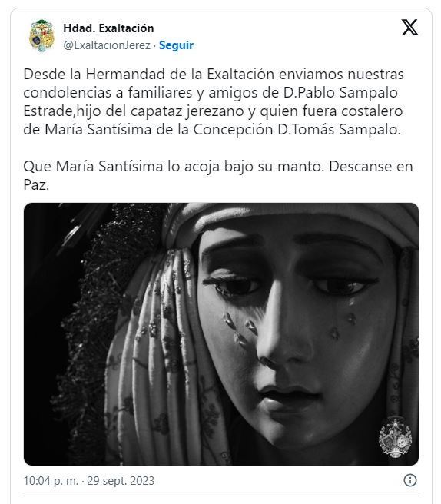The width and height of the screenshot is (441, 504).
Task: Click the X logo icon
Action: click(x=409, y=28)
